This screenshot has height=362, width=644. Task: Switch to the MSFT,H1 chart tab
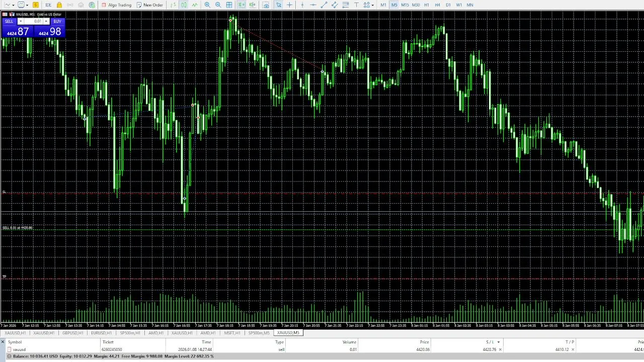(232, 333)
